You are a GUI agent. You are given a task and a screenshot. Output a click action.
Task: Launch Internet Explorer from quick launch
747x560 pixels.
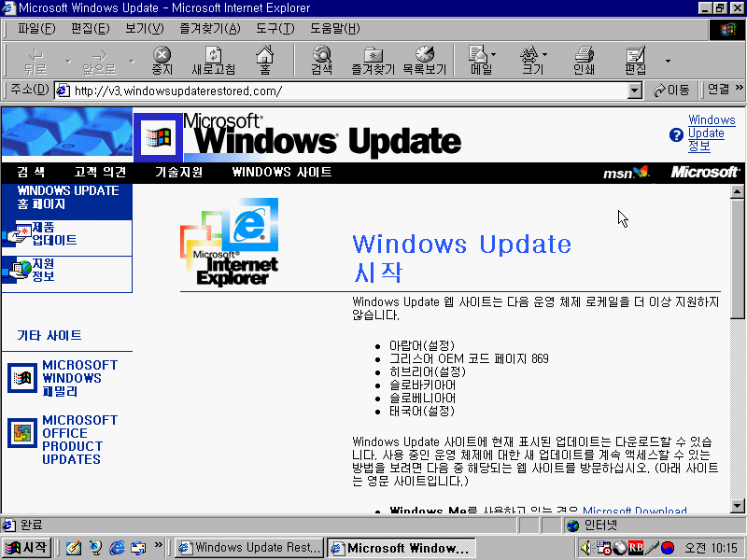[117, 548]
